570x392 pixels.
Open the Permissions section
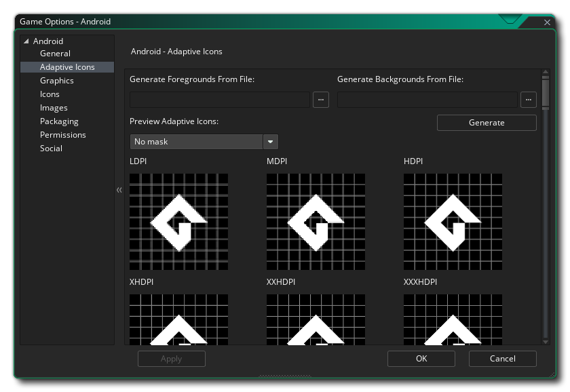coord(62,135)
